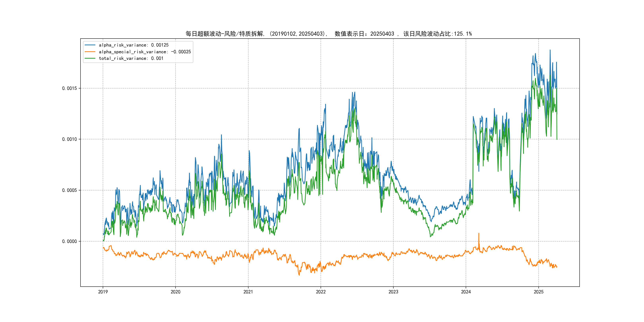Click the highest blue peak in 2025

click(x=550, y=50)
